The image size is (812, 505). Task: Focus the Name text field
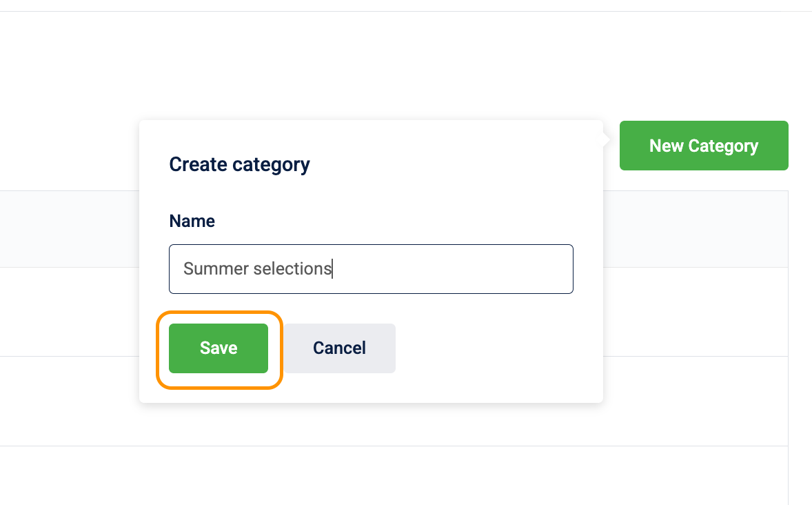[x=371, y=269]
